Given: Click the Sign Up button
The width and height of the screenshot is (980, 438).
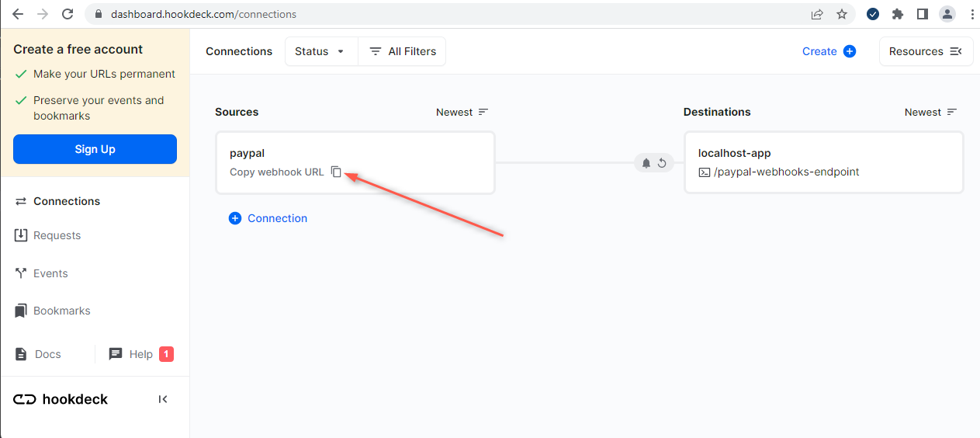Looking at the screenshot, I should point(95,149).
